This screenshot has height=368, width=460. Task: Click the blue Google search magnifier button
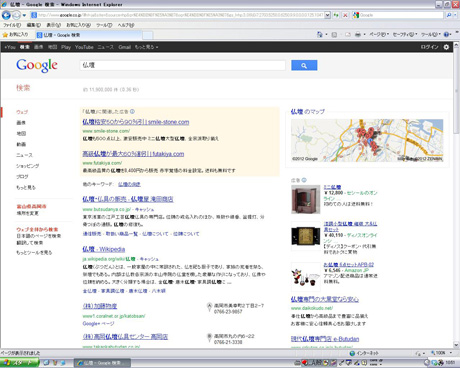click(x=304, y=65)
